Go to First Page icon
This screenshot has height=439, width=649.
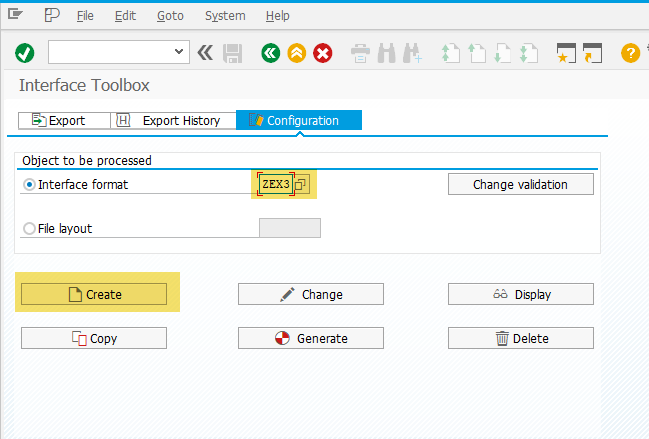(451, 53)
